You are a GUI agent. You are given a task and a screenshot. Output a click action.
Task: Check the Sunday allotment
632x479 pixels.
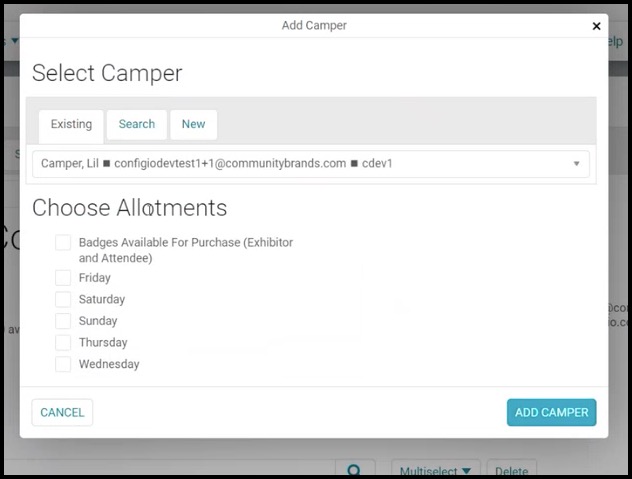(63, 321)
